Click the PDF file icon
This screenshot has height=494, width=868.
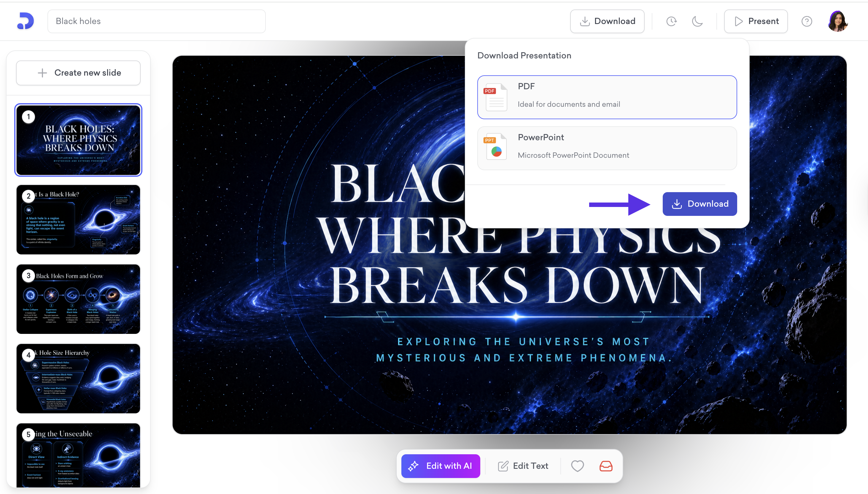pyautogui.click(x=496, y=97)
